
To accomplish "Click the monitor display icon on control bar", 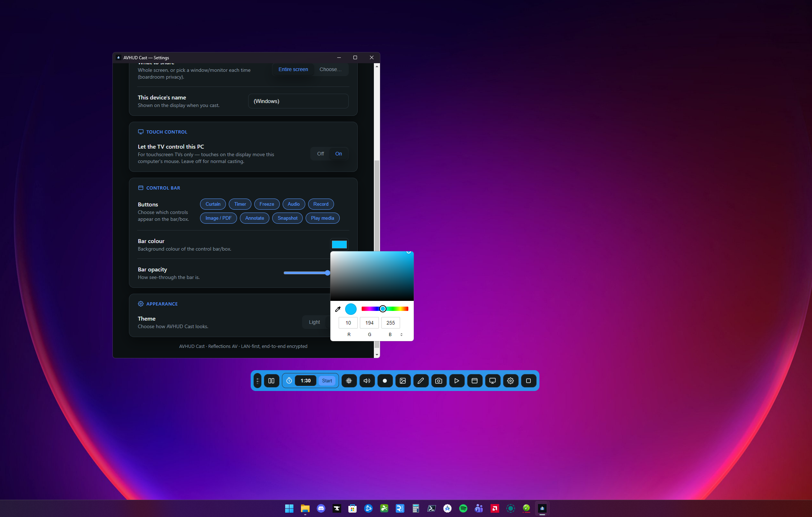I will (x=492, y=381).
